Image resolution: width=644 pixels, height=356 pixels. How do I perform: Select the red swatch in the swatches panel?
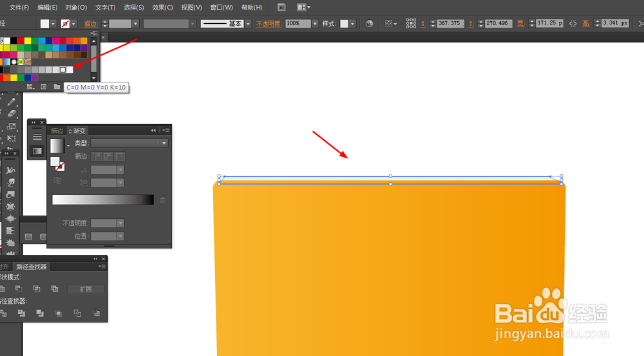point(21,41)
